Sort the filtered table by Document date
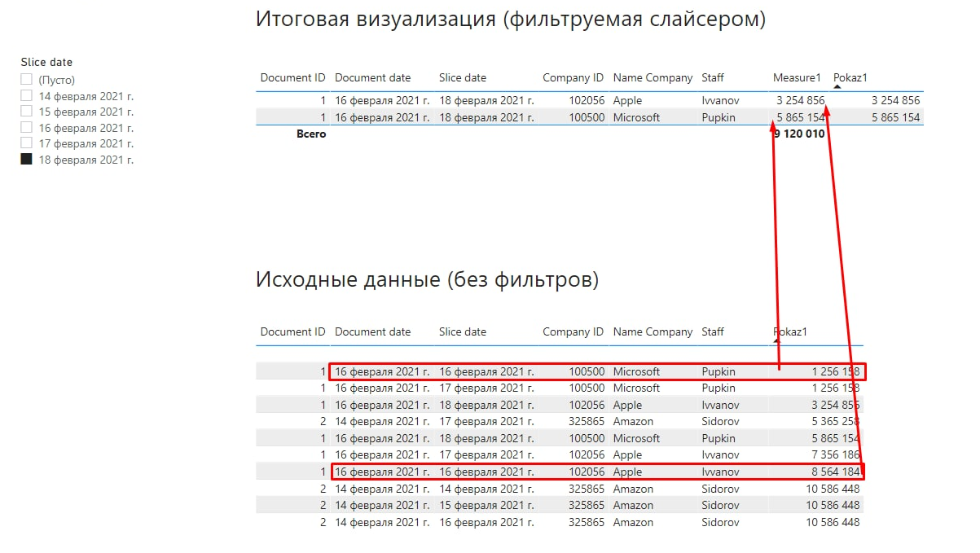Screen dimensions: 980x553 pos(373,78)
